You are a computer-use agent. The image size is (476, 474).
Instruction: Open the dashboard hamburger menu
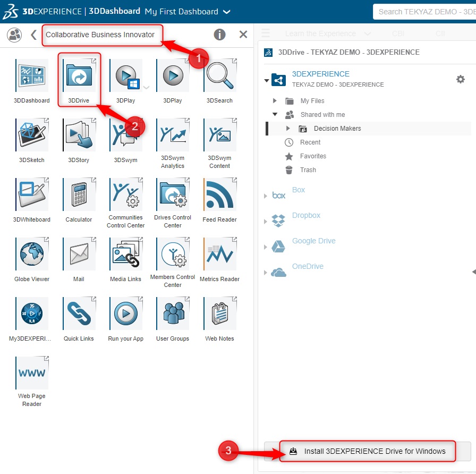click(266, 33)
